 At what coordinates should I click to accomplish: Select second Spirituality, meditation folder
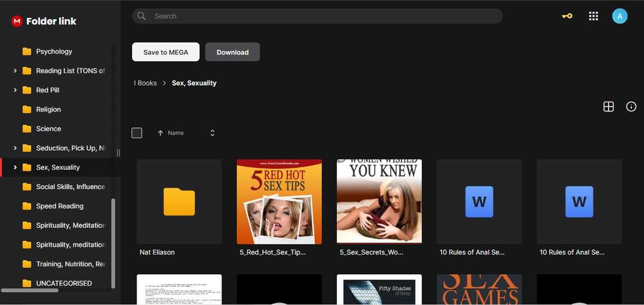71,245
